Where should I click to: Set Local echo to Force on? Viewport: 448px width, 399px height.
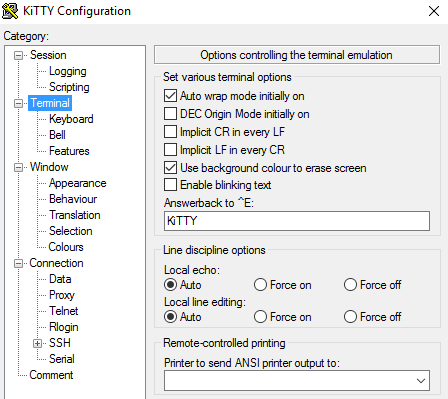pyautogui.click(x=260, y=285)
